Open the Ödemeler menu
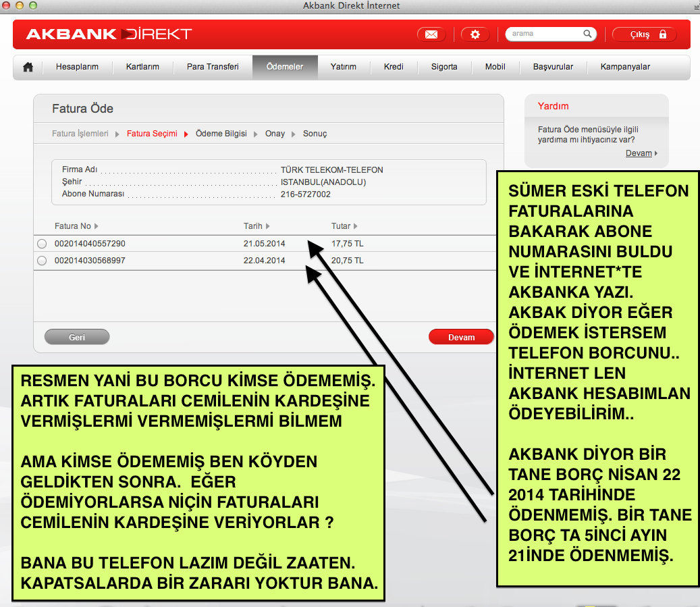700x607 pixels. click(285, 67)
